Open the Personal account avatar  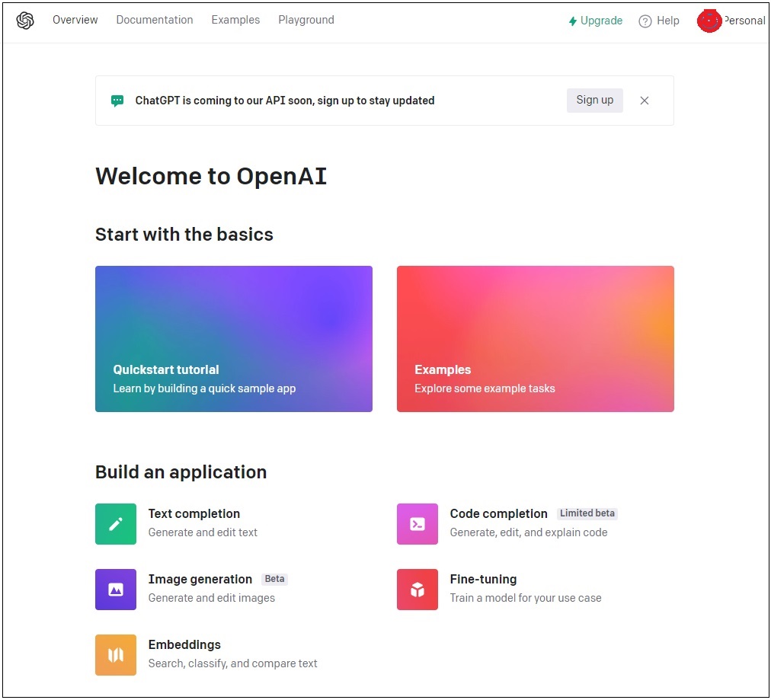tap(709, 21)
